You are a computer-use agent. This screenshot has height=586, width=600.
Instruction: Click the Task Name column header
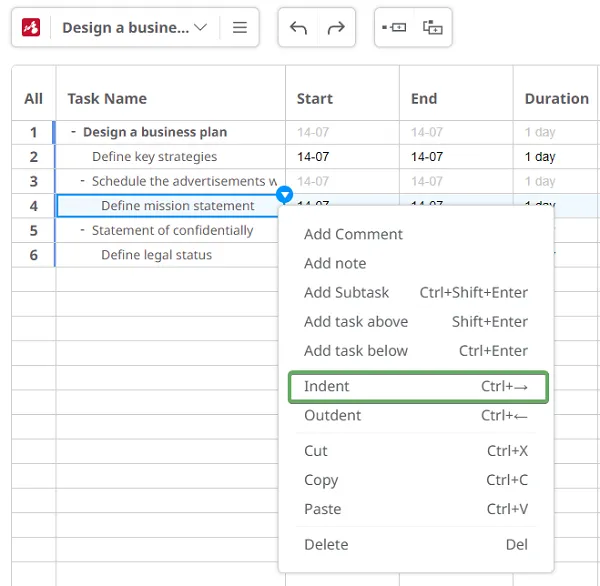pyautogui.click(x=107, y=98)
